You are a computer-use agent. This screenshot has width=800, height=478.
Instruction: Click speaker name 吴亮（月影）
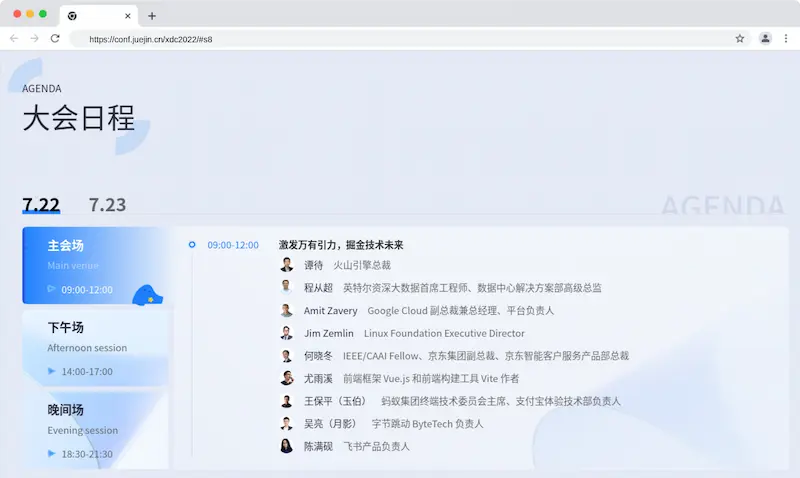[332, 424]
